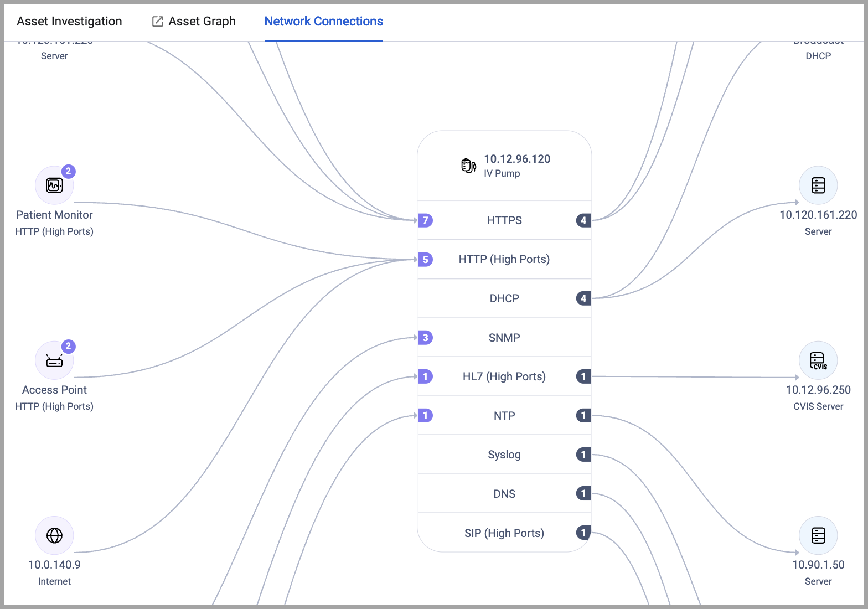The height and width of the screenshot is (609, 868).
Task: Click the 10.120.161.220 server icon
Action: pos(818,185)
